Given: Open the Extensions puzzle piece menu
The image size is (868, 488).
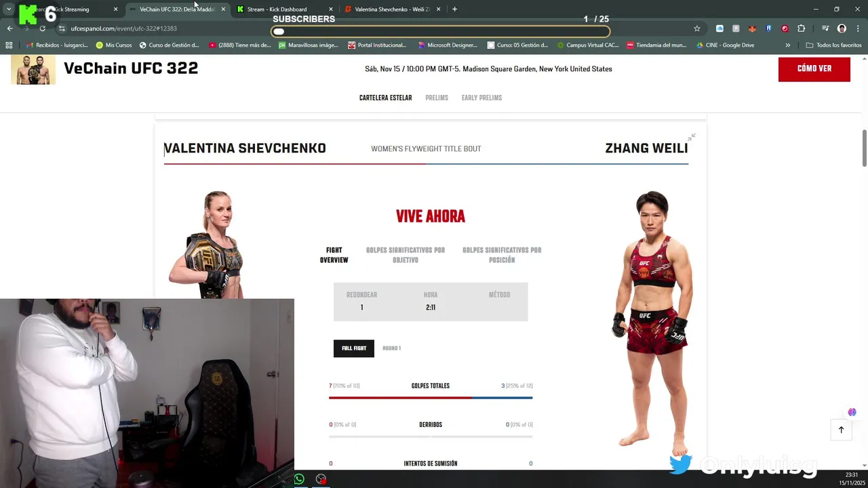Looking at the screenshot, I should click(802, 28).
